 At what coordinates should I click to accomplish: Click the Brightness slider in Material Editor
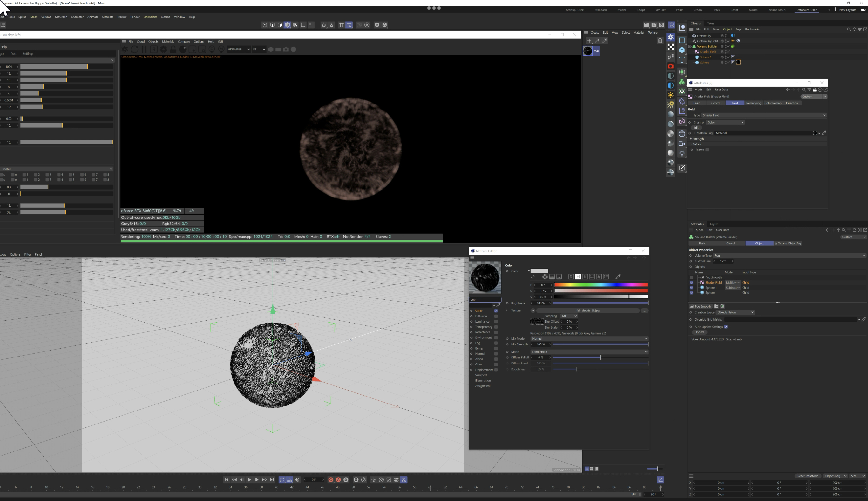[x=600, y=303]
